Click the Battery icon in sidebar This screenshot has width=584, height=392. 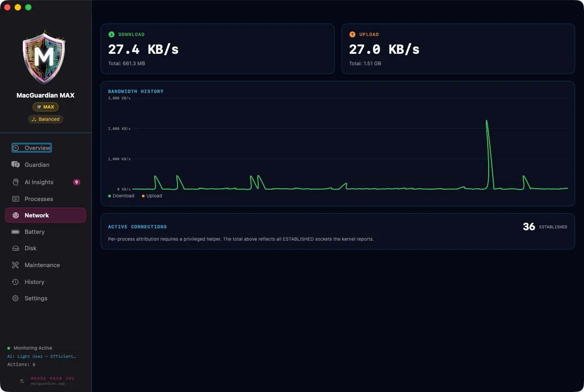(16, 232)
